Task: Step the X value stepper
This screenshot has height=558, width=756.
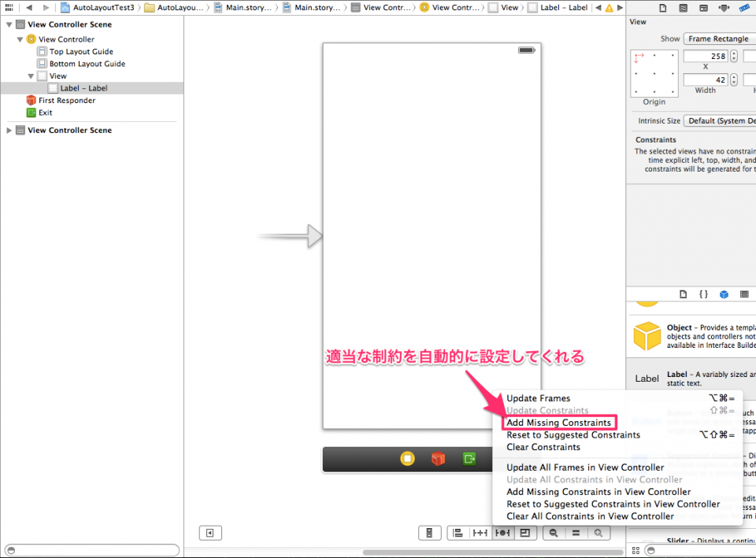Action: pos(733,56)
